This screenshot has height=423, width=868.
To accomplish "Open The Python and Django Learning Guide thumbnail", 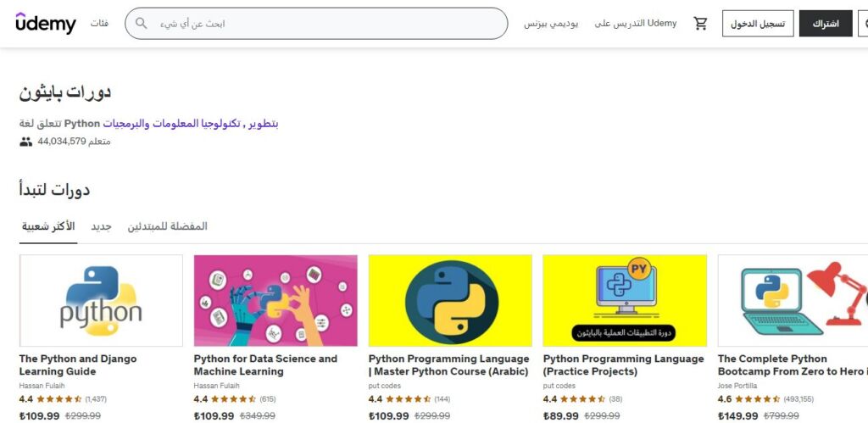I will pyautogui.click(x=101, y=300).
